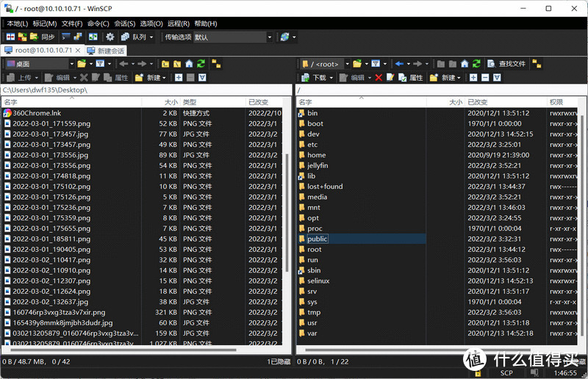Expand the 队列 queue dropdown arrow
The height and width of the screenshot is (379, 588).
(151, 37)
